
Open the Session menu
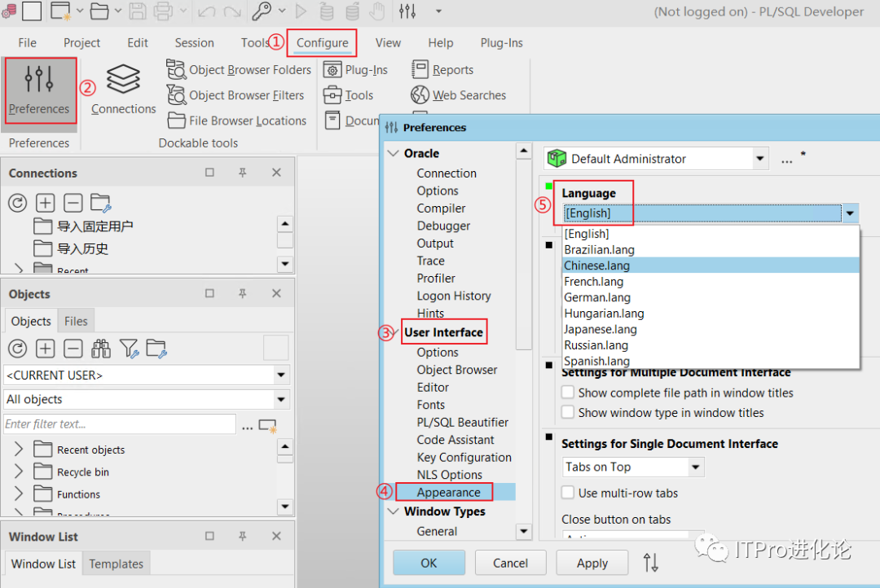(194, 42)
